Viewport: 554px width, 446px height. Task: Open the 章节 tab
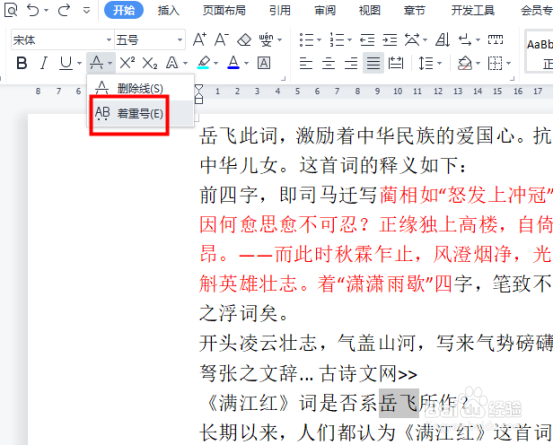414,11
